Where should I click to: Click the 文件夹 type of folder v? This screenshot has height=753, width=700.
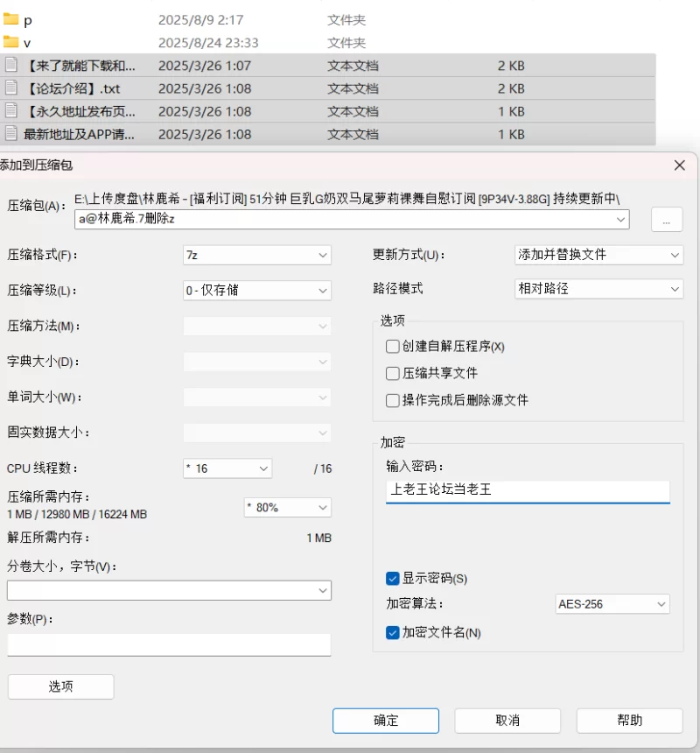346,43
